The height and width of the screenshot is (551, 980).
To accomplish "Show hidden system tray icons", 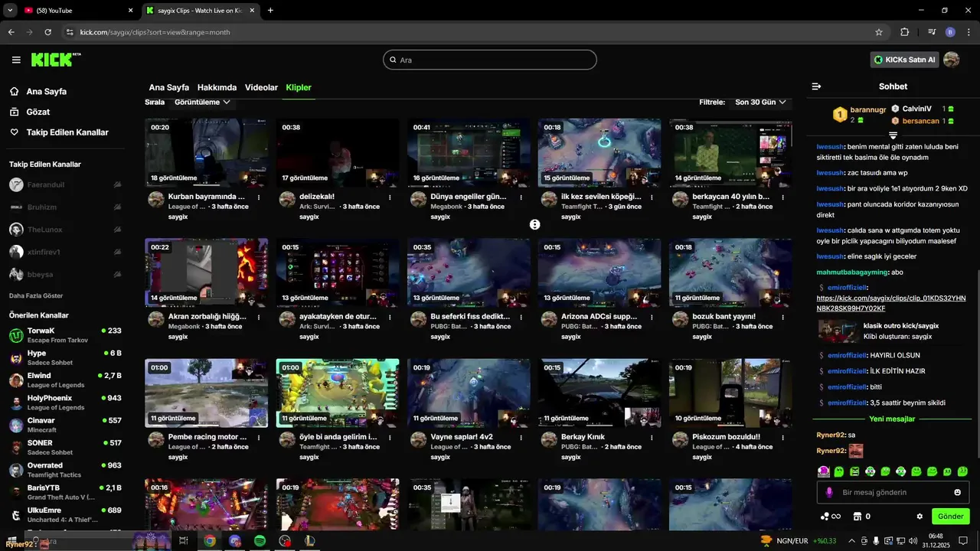I will 851,540.
